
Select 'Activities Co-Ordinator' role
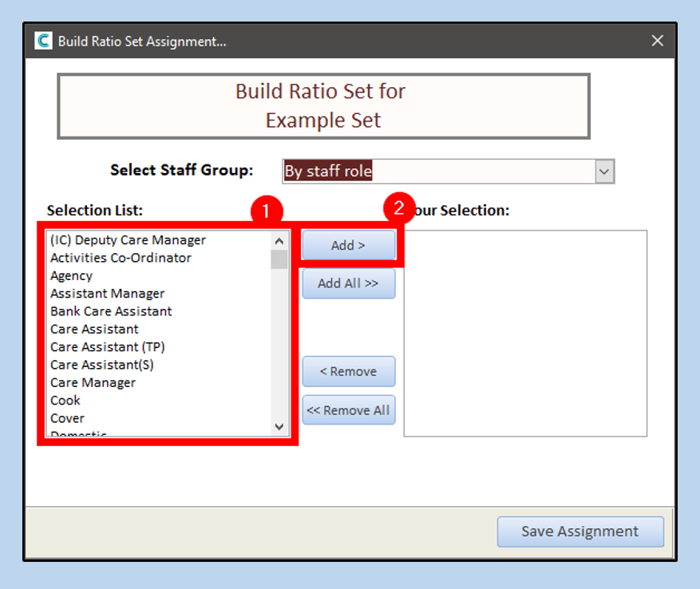(121, 258)
